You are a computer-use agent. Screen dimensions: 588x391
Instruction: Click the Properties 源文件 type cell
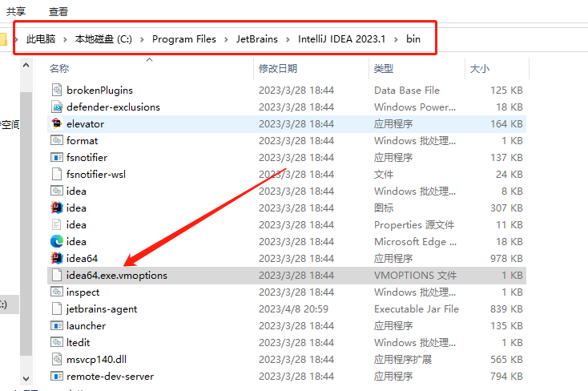[x=414, y=225]
